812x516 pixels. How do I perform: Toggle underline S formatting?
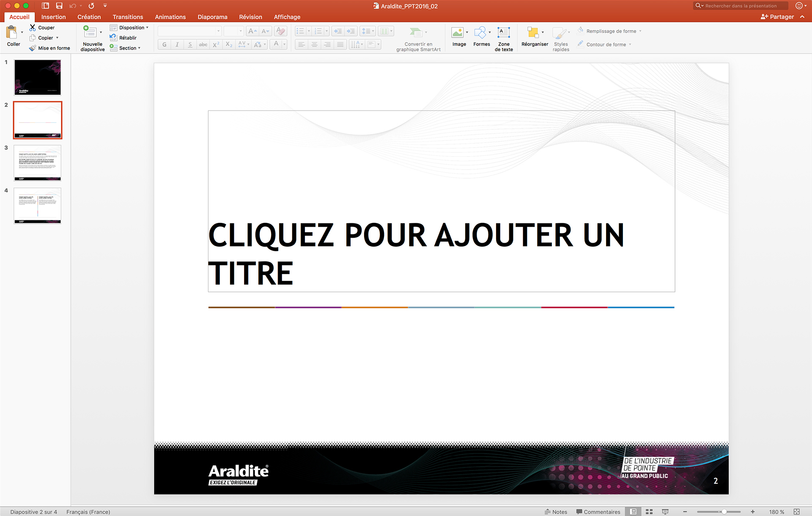[190, 44]
